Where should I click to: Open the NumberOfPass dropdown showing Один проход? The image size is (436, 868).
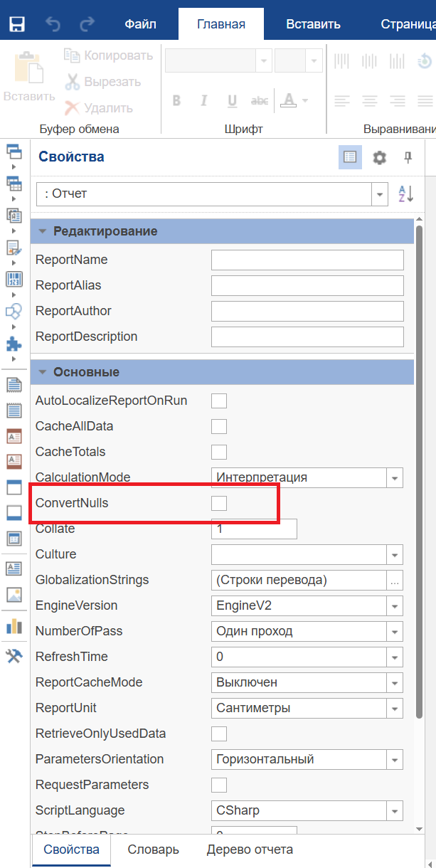395,631
